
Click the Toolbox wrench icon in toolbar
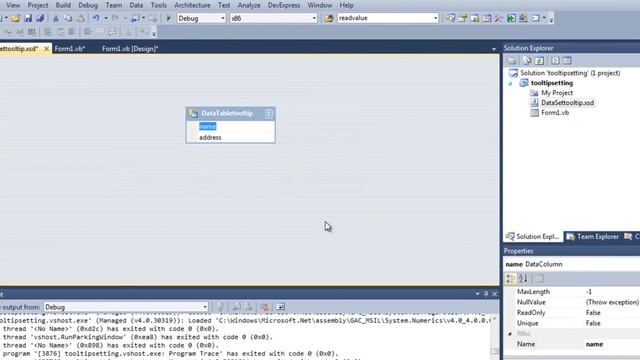[x=499, y=18]
